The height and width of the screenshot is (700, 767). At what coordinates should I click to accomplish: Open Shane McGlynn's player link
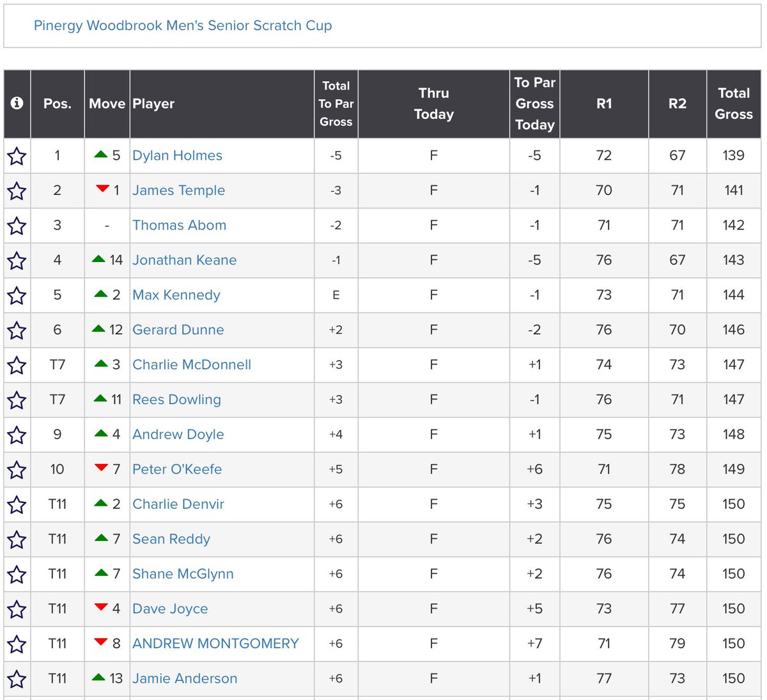pos(183,573)
